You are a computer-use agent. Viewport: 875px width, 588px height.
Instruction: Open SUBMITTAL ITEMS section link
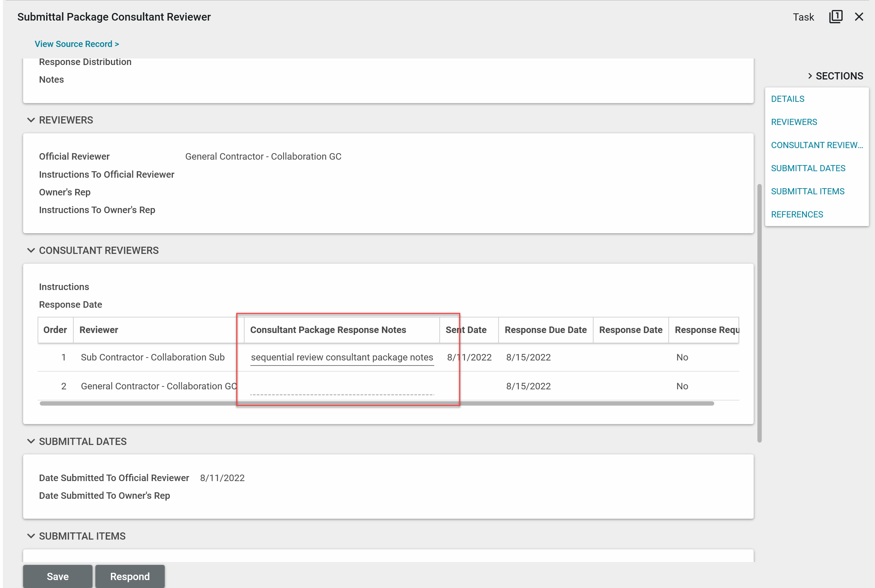click(807, 191)
